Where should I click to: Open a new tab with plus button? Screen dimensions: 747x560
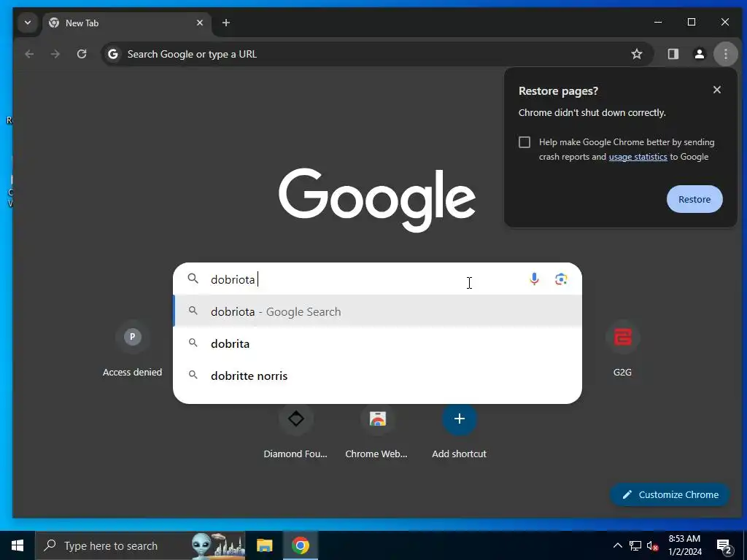226,23
